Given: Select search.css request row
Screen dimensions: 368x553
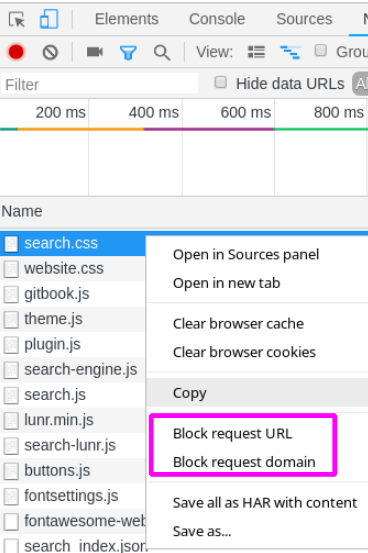Looking at the screenshot, I should click(x=73, y=243).
